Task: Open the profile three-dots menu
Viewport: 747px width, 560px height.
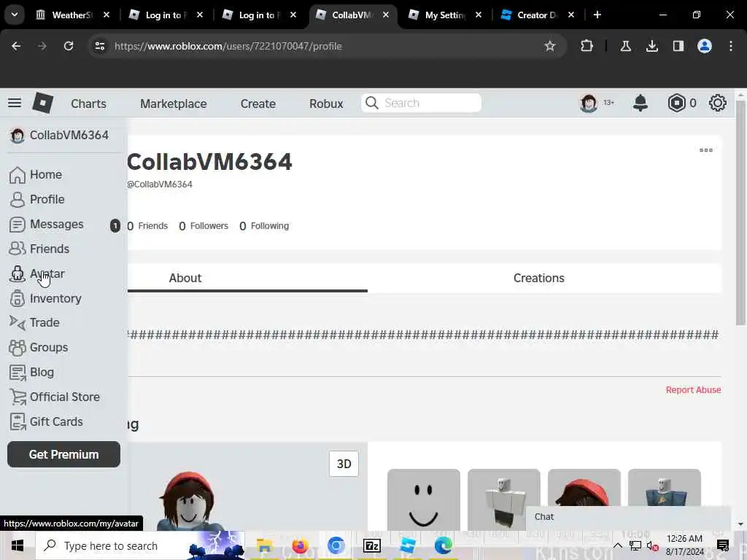Action: pos(706,150)
